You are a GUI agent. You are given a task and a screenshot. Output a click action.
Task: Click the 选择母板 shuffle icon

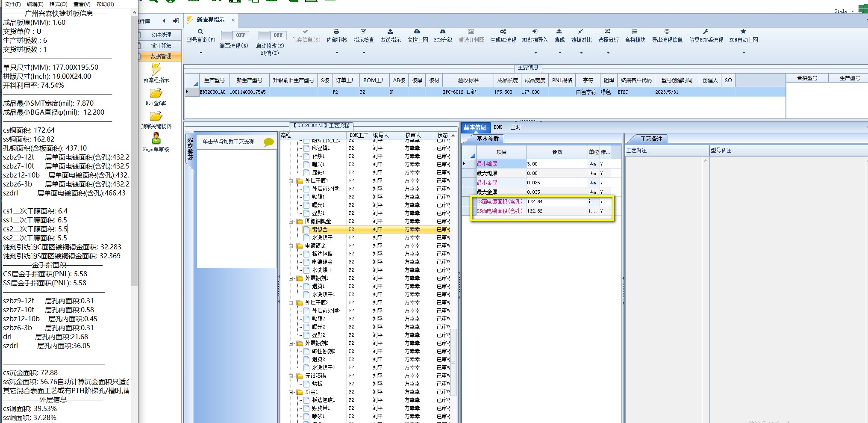point(608,32)
